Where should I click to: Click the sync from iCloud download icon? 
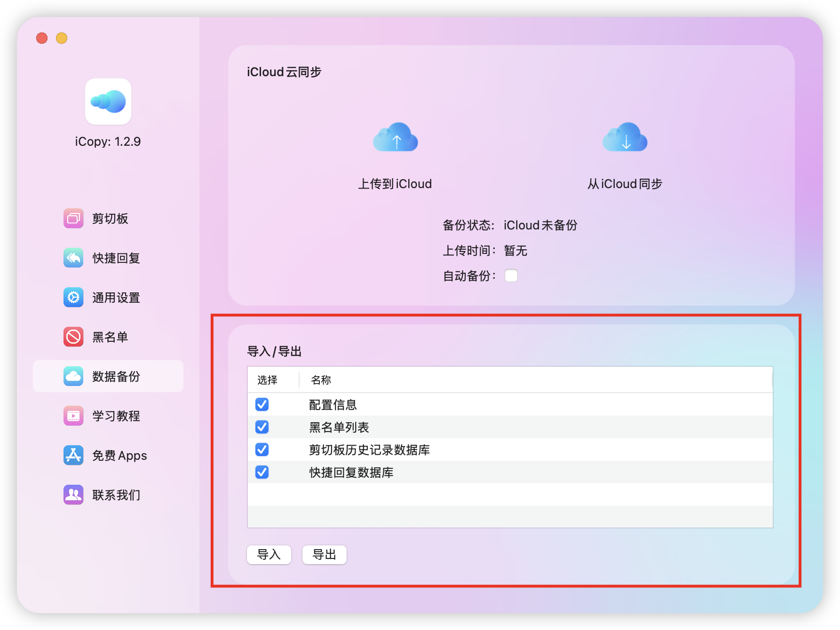(625, 137)
